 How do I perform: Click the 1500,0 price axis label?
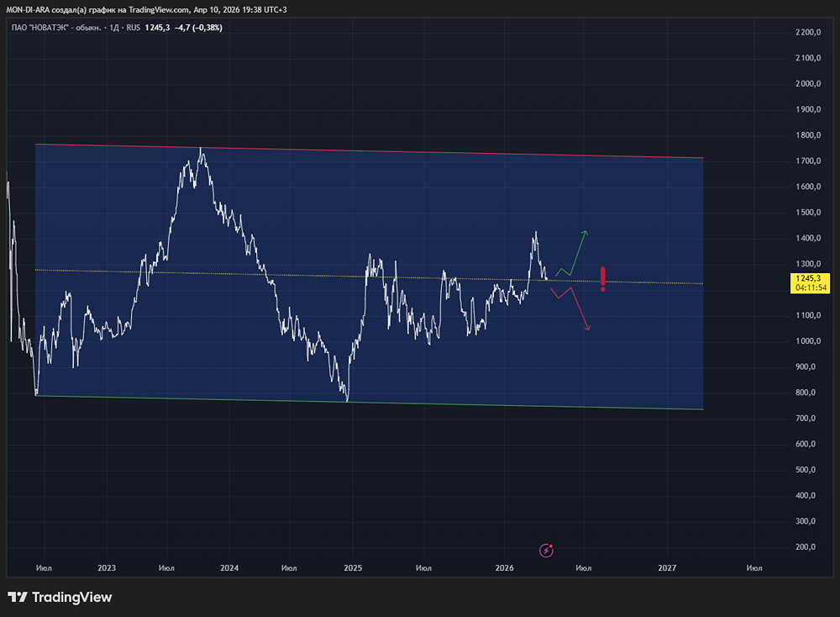point(808,213)
